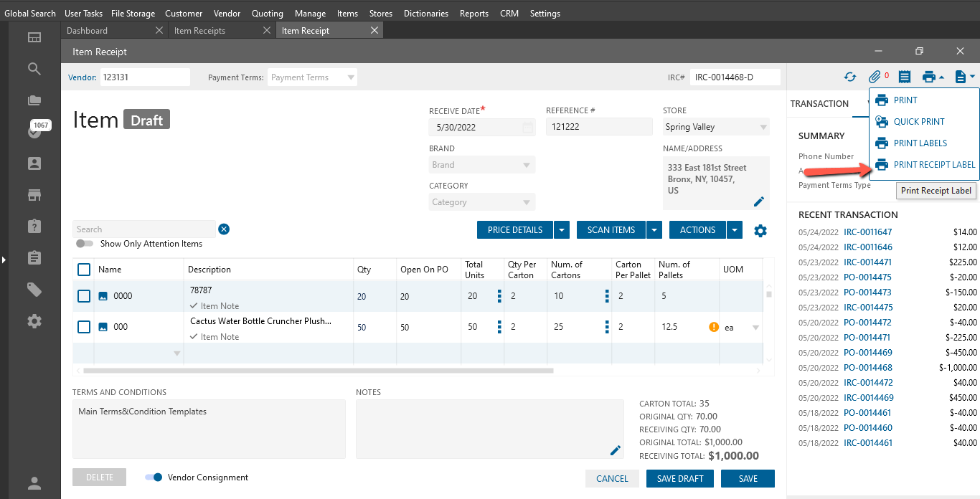Click the horizontal scrollbar under items grid
The width and height of the screenshot is (980, 499).
[319, 371]
